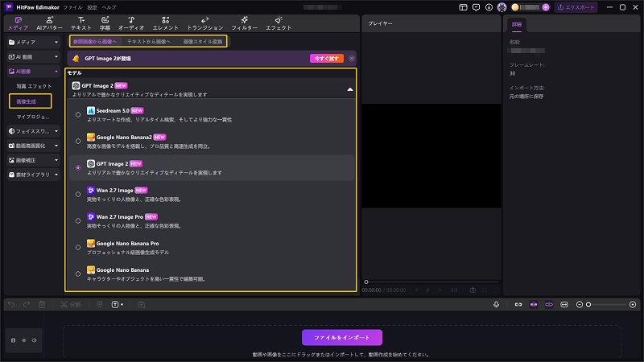Open the エフェクト effects panel

(x=279, y=23)
